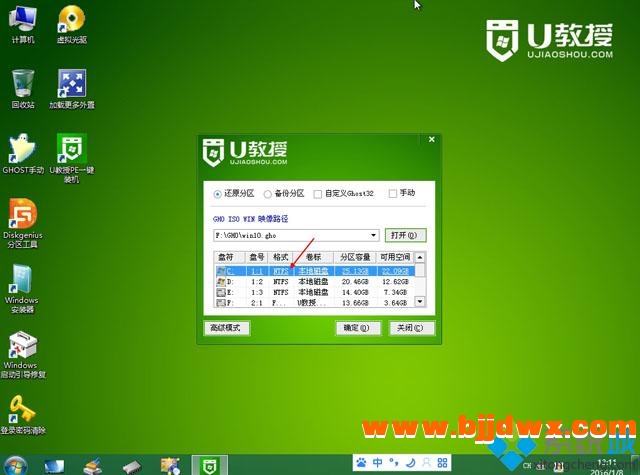Select the 备份分区 radio option

[x=284, y=193]
